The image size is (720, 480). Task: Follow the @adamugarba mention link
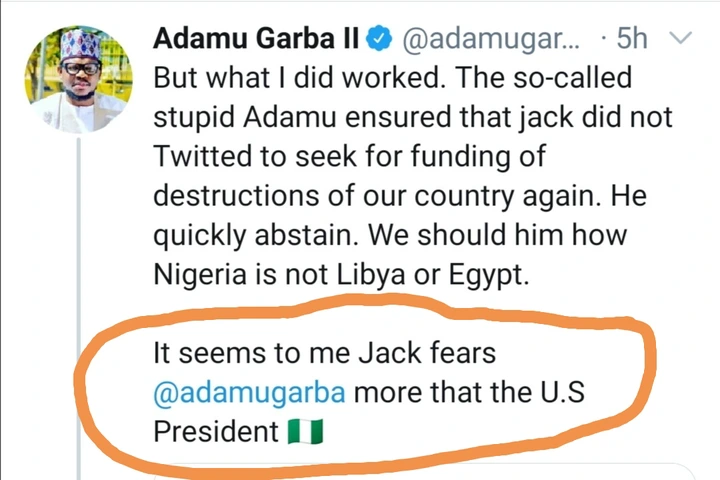(248, 393)
